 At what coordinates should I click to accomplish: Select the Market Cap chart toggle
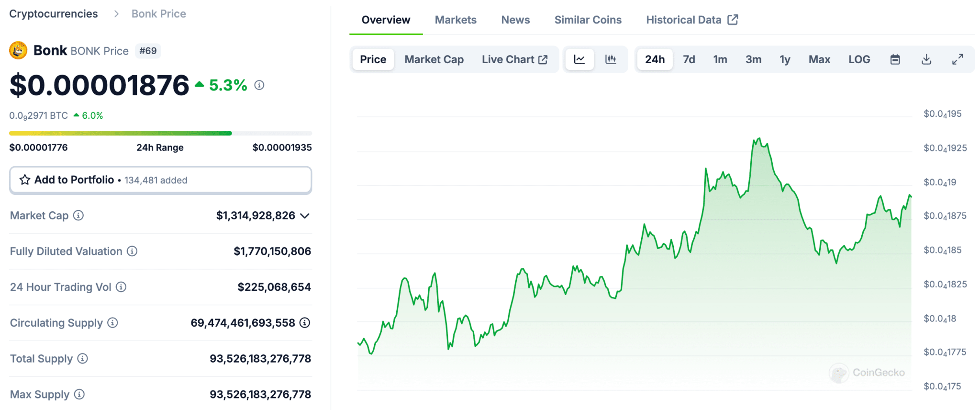click(434, 59)
